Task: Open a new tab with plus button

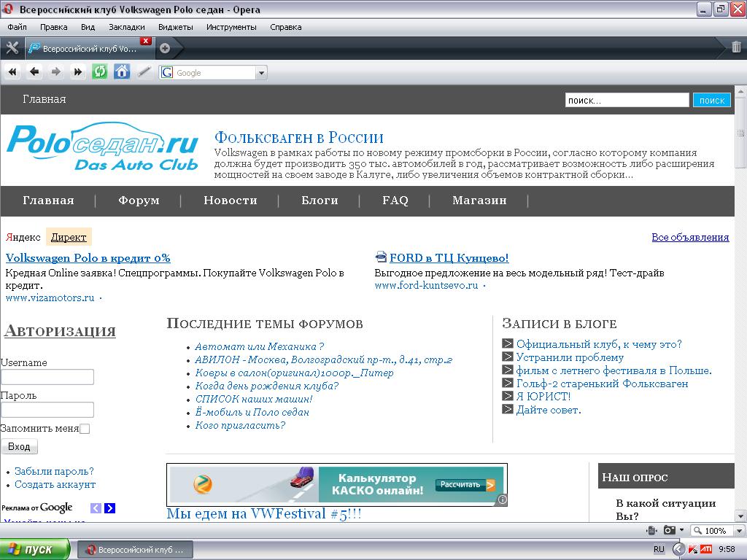Action: point(165,48)
